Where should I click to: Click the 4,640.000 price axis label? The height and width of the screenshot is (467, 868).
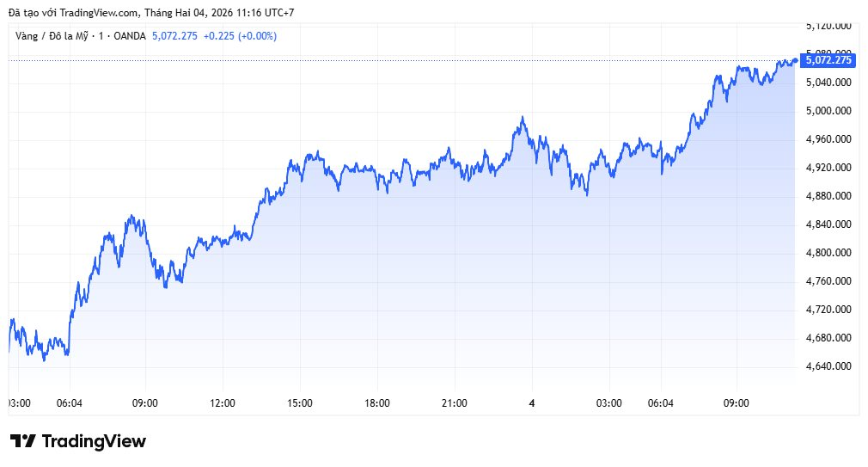[828, 366]
